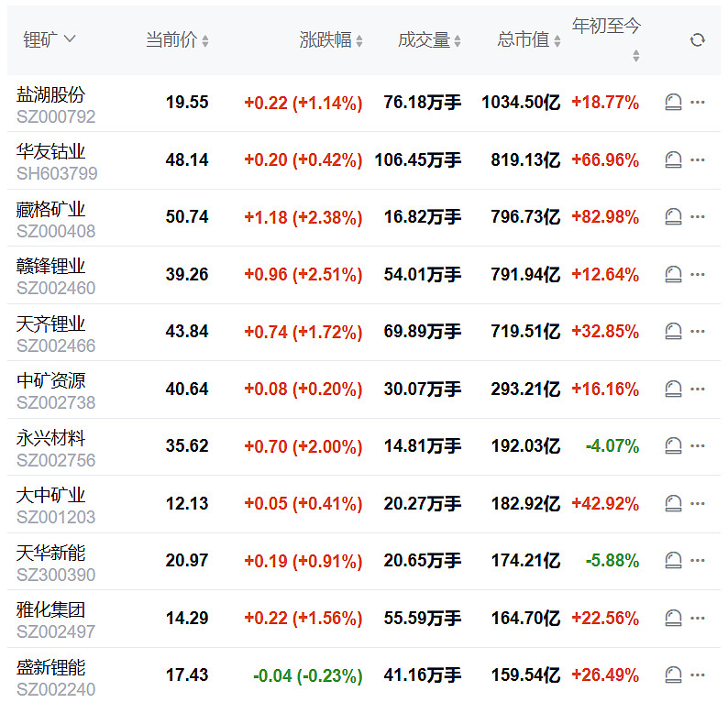The image size is (728, 702).
Task: Open more options for 大中矿业
Action: [x=698, y=503]
